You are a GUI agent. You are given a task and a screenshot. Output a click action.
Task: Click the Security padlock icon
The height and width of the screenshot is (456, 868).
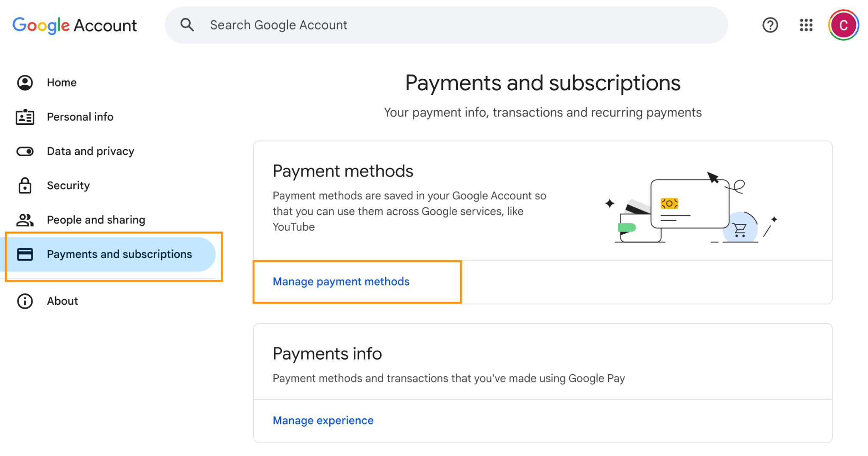click(x=25, y=185)
